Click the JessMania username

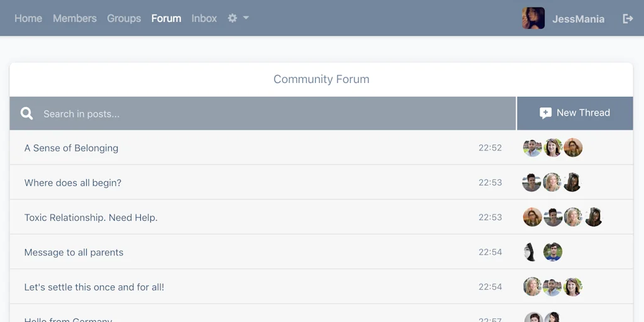click(579, 19)
